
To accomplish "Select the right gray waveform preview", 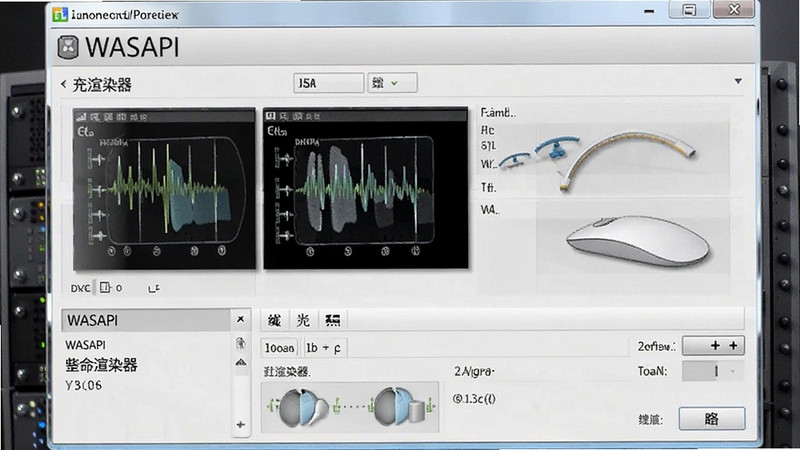I will click(366, 188).
